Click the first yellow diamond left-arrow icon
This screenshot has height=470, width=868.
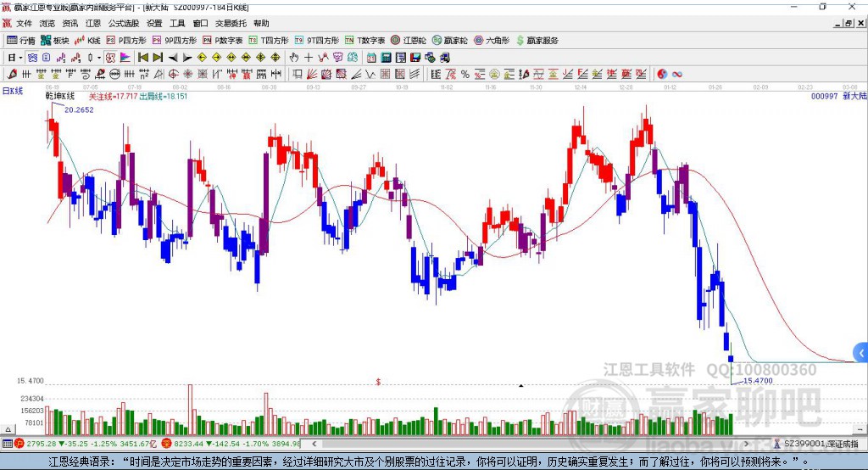pos(202,57)
